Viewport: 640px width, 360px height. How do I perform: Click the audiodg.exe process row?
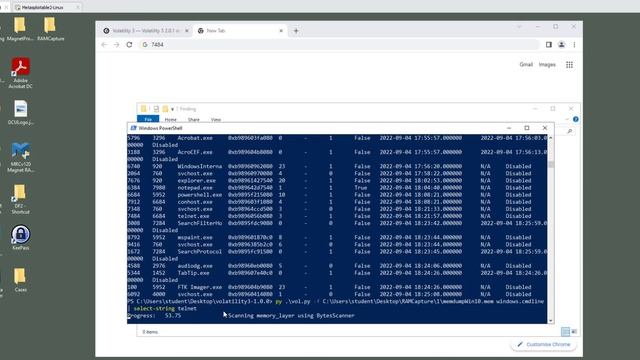[x=337, y=266]
